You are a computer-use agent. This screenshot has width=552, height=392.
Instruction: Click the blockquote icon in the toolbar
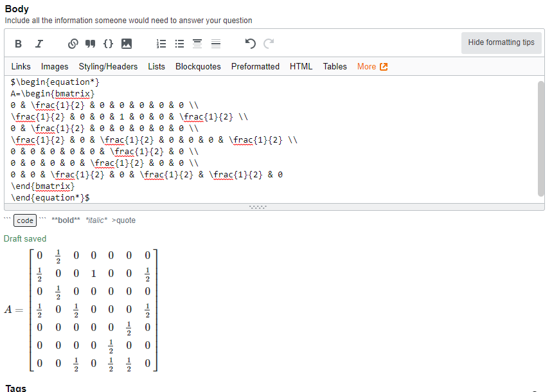pos(90,44)
